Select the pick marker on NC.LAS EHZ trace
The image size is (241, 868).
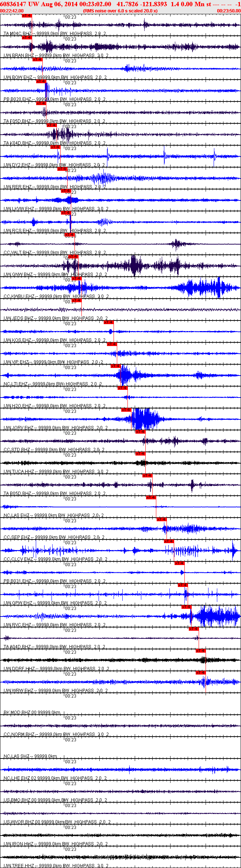coord(151,498)
